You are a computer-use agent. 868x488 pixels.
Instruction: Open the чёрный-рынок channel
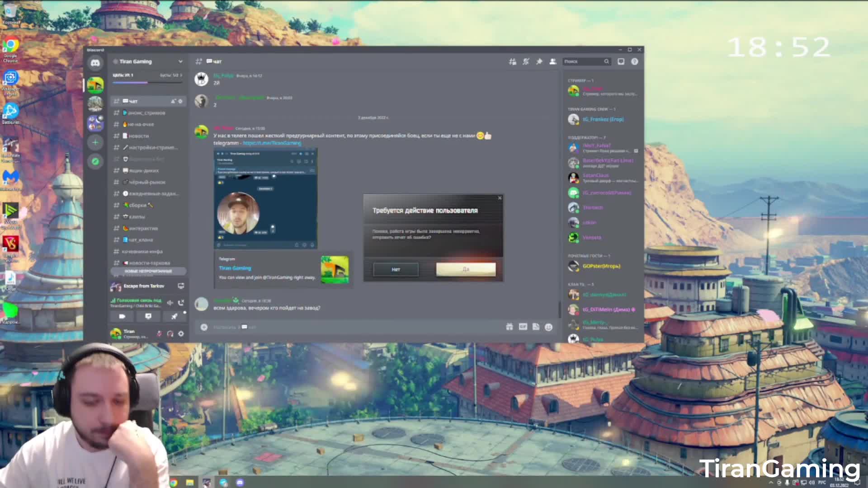pos(148,182)
